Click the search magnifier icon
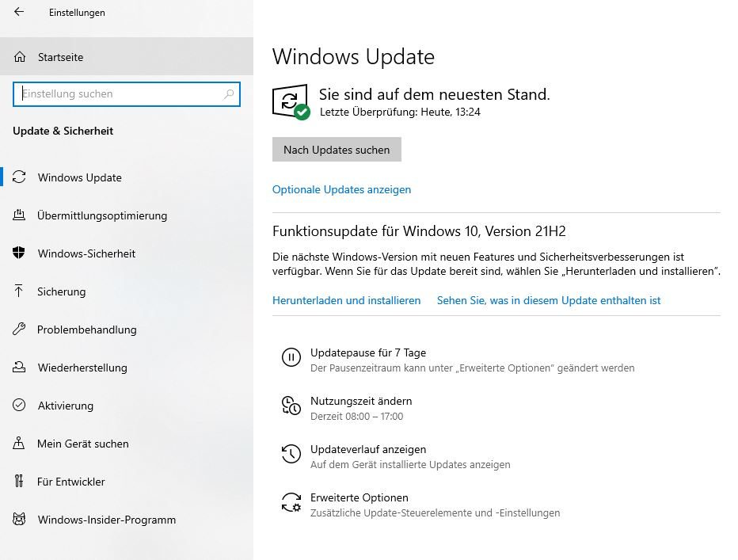Image resolution: width=738 pixels, height=560 pixels. tap(229, 93)
